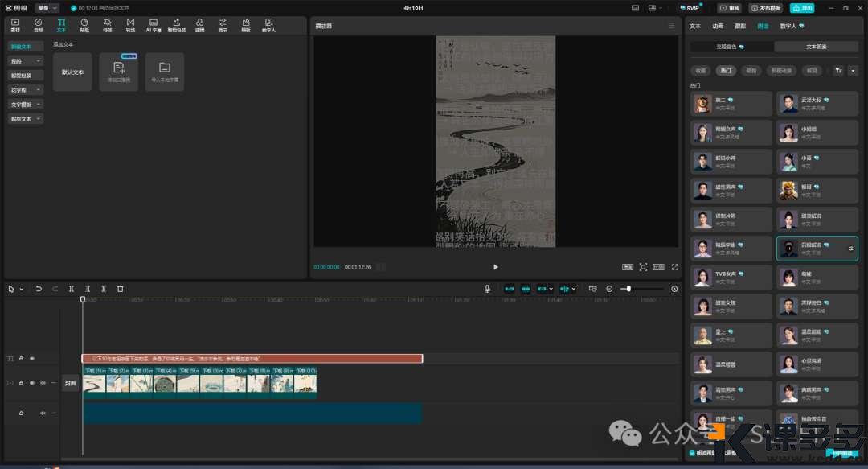Click the trash delete icon in timeline toolbar
The height and width of the screenshot is (469, 868).
coord(121,289)
